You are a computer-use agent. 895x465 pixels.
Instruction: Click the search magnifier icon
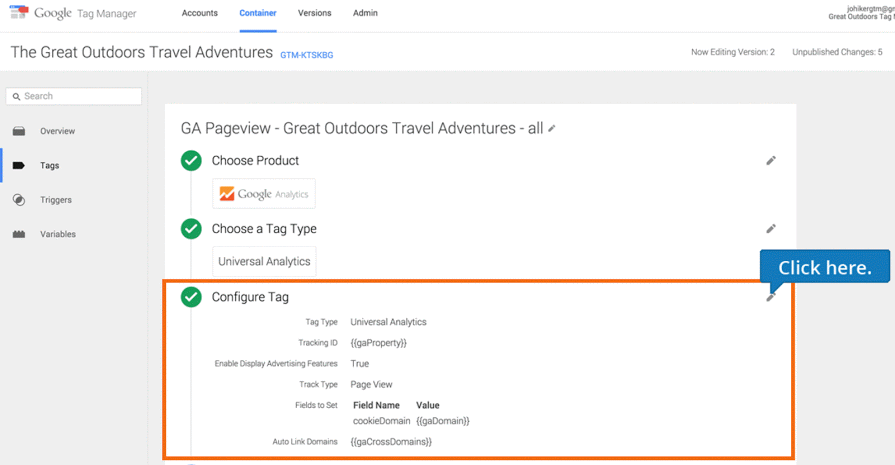(x=16, y=96)
